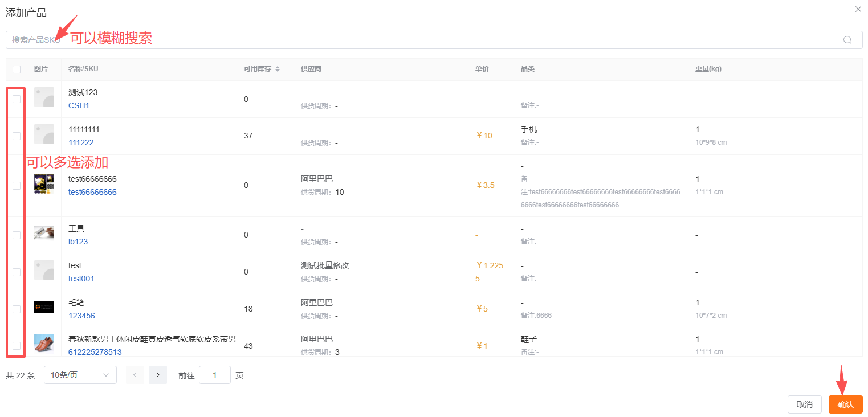Go to next page arrow
Screen dimensions: 868x417
pos(158,375)
